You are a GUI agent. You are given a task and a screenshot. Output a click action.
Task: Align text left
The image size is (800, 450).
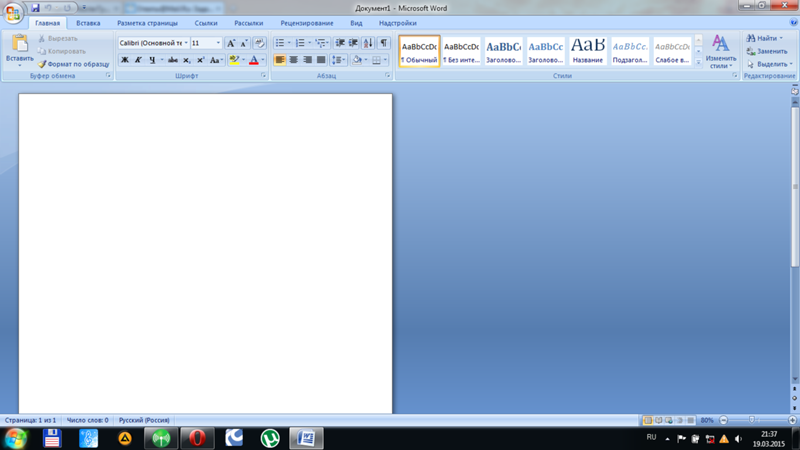click(x=280, y=60)
